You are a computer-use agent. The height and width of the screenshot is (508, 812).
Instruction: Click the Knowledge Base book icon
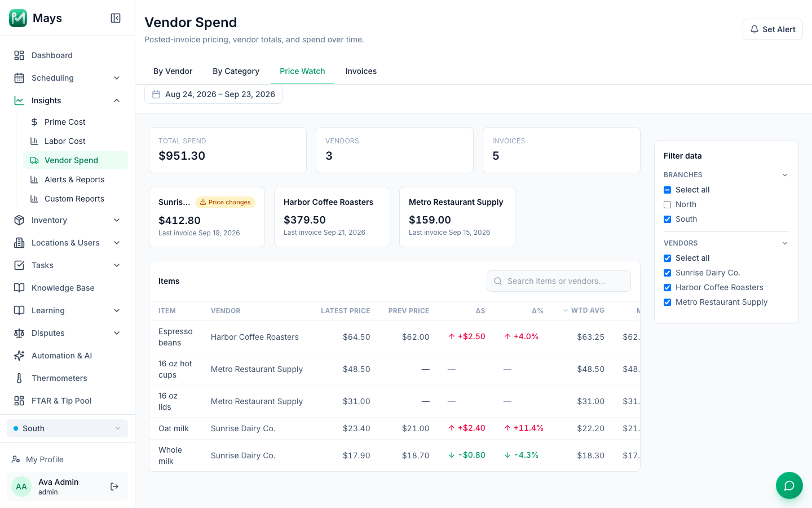[19, 288]
